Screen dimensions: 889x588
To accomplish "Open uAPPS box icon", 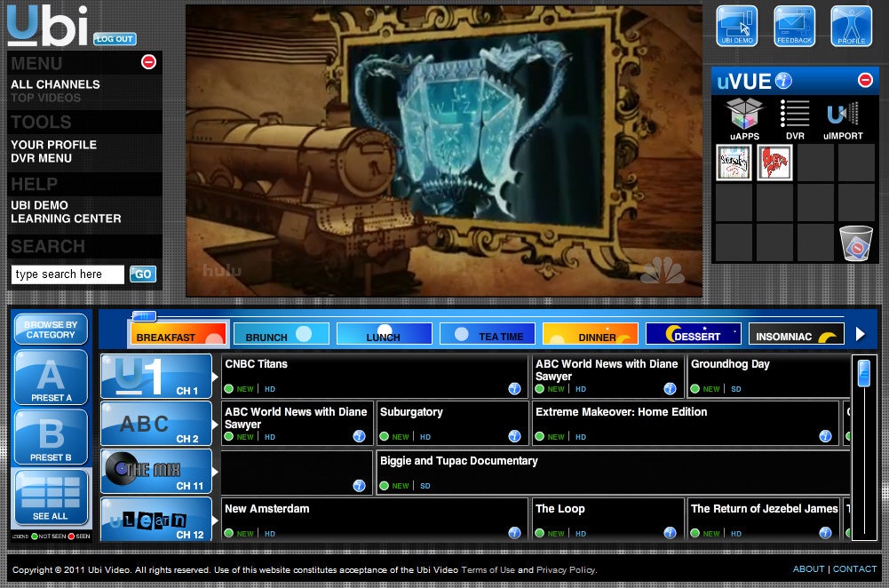I will point(744,119).
